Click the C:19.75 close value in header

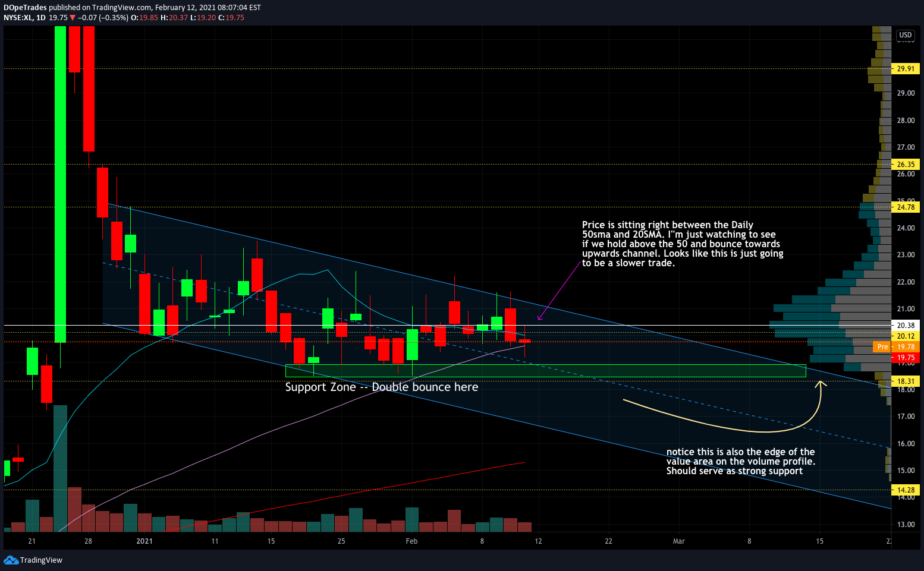(231, 18)
